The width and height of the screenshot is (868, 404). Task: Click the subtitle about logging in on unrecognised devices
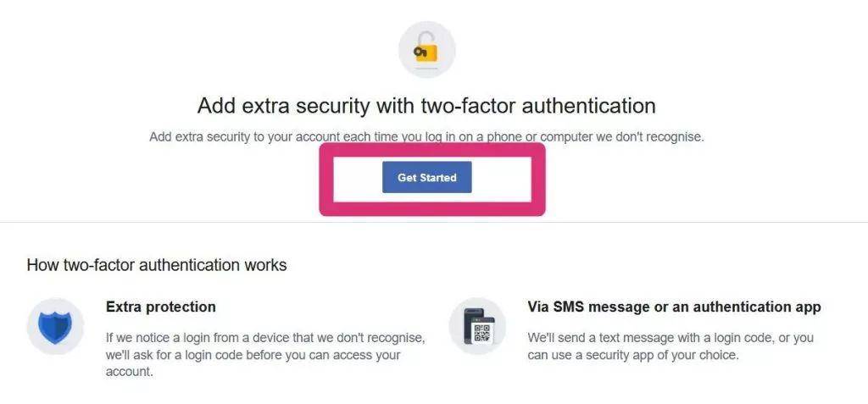(x=427, y=136)
